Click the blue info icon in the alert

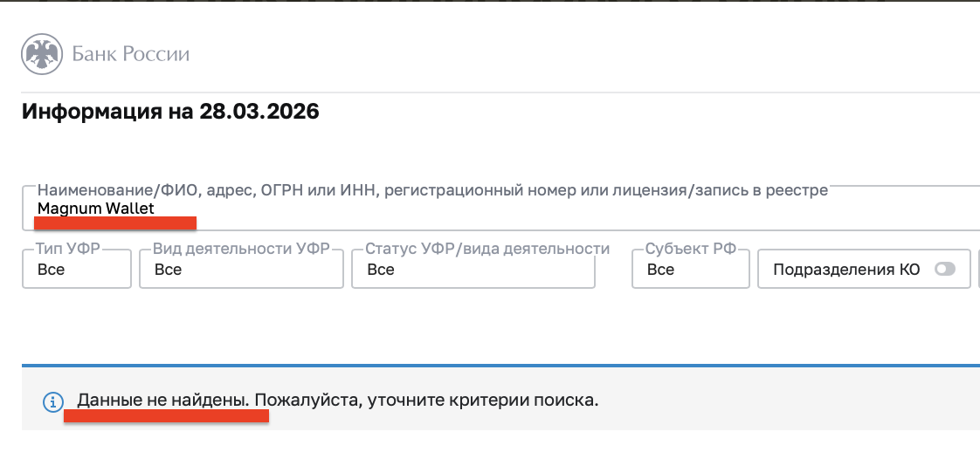[53, 402]
